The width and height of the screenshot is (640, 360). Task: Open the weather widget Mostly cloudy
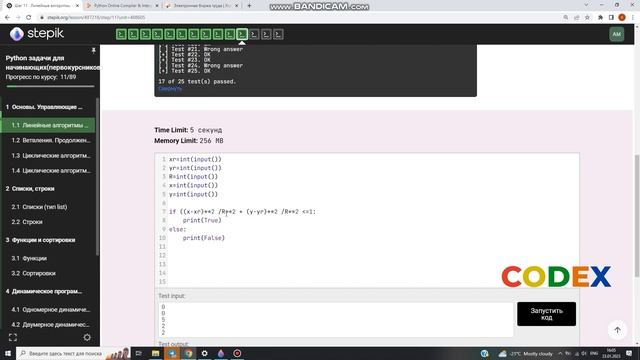(x=525, y=354)
